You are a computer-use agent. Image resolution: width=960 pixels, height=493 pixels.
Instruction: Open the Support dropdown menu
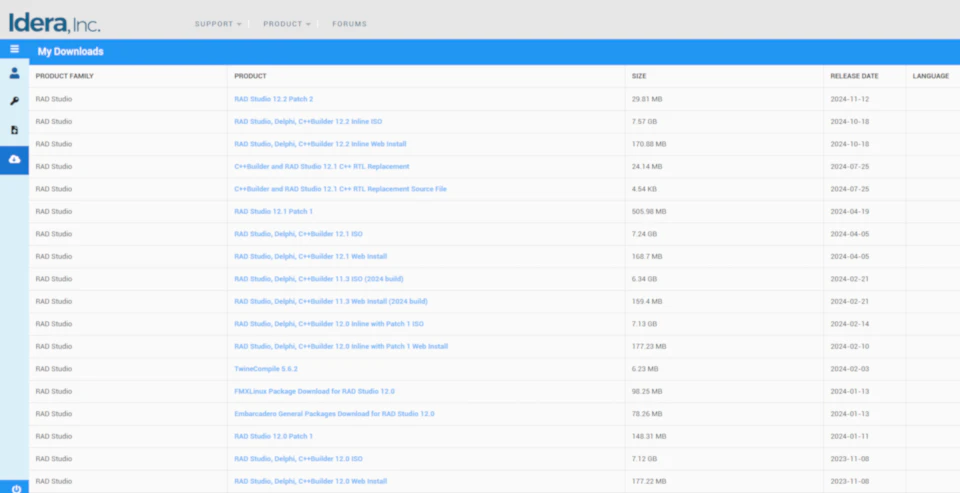[x=218, y=24]
